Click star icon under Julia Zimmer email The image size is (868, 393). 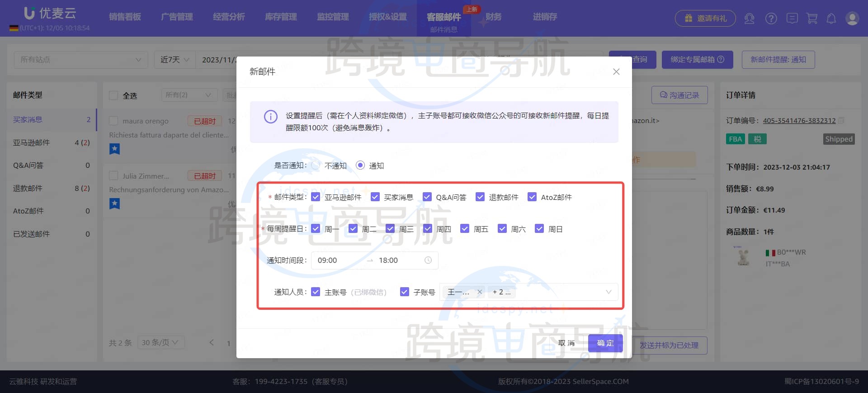point(114,204)
